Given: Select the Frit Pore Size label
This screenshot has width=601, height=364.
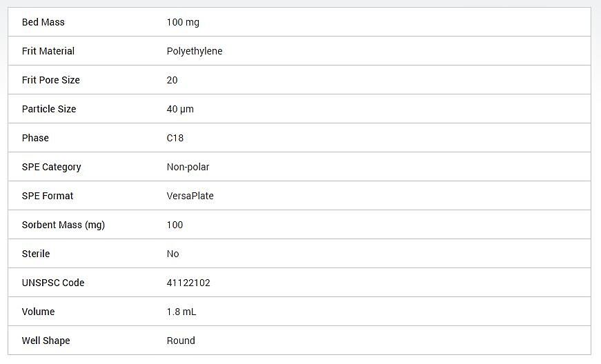Looking at the screenshot, I should [x=50, y=80].
